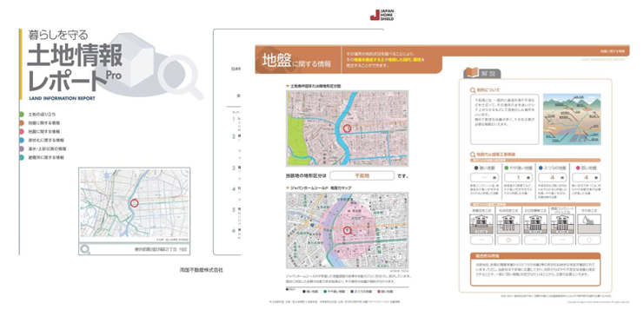This screenshot has width=644, height=316.
Task: Click the reclaimed-land terrain cross-section illustration
Action: [572, 119]
